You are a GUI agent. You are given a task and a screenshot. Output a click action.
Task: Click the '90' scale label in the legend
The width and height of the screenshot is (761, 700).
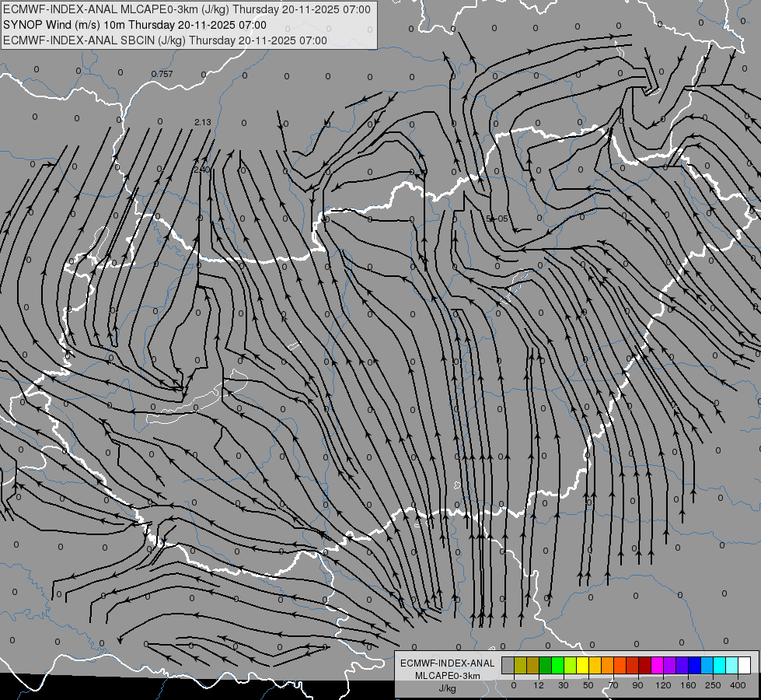(638, 685)
